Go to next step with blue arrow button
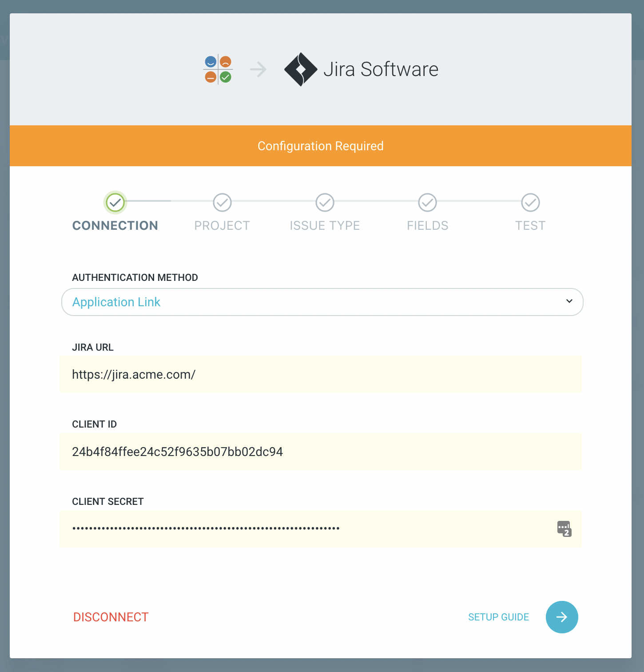The height and width of the screenshot is (672, 644). 562,617
